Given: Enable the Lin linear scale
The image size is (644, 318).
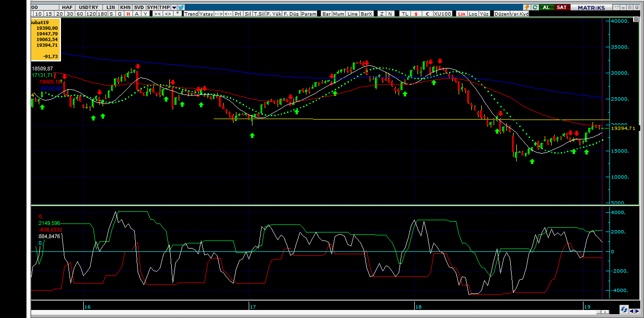Looking at the screenshot, I should (x=462, y=14).
